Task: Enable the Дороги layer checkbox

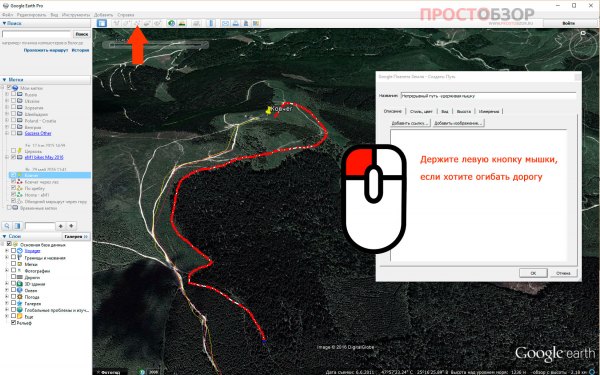Action: 14,277
